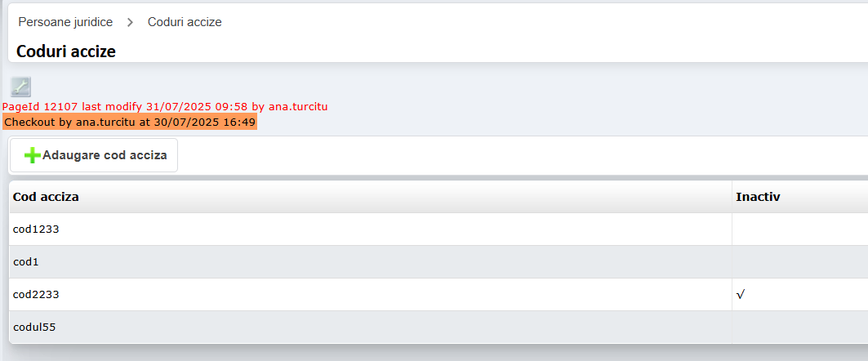
Task: Go to Persoane juridice breadcrumb
Action: (65, 22)
